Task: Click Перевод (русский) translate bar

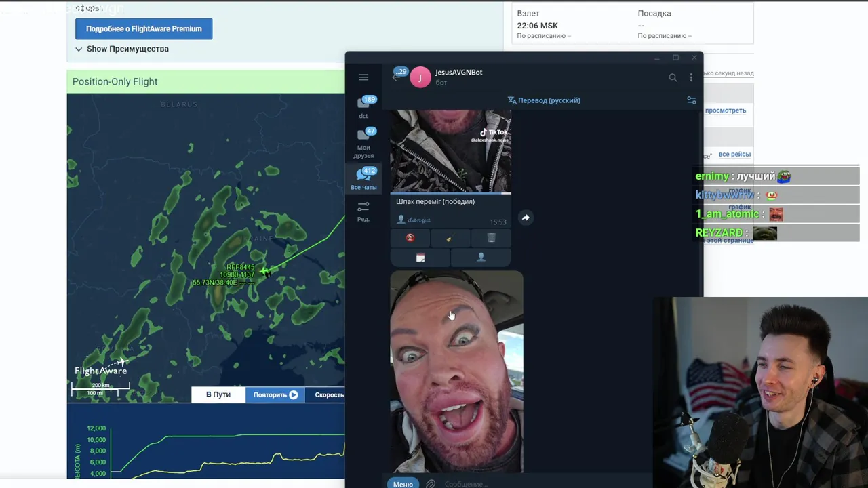Action: pos(544,100)
